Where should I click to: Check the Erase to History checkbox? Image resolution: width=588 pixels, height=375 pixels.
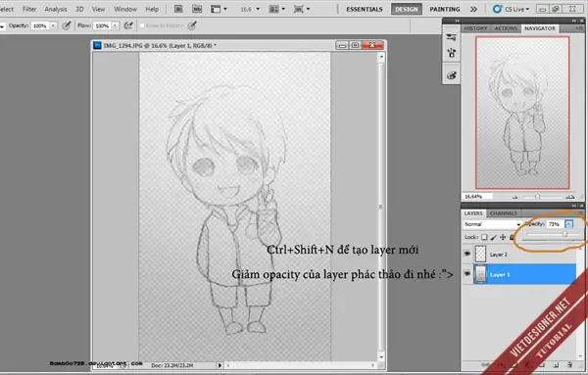click(x=142, y=25)
